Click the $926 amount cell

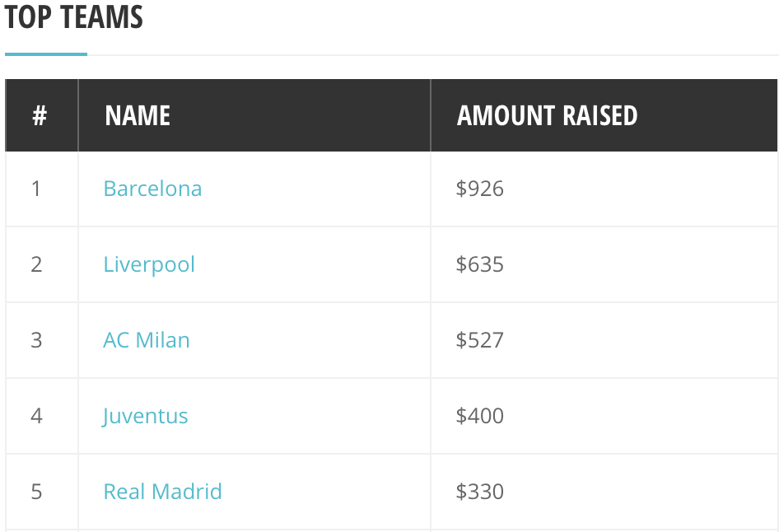pyautogui.click(x=604, y=189)
